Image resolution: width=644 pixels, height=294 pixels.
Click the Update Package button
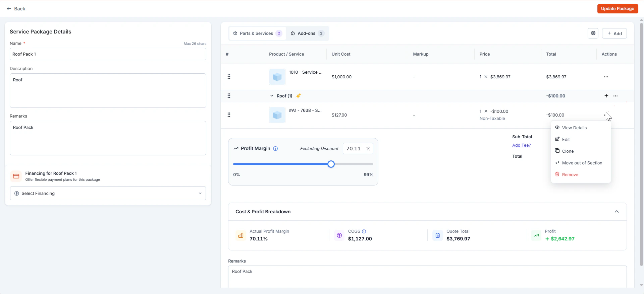point(618,9)
